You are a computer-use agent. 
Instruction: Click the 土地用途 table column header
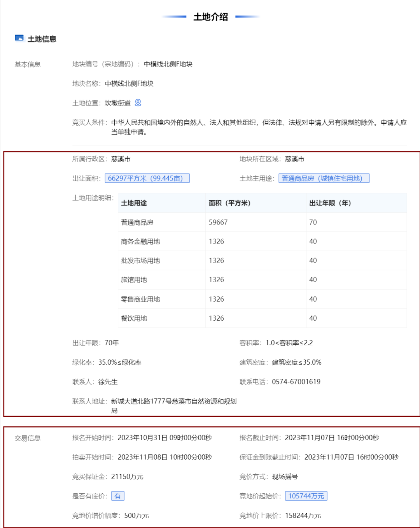[134, 203]
